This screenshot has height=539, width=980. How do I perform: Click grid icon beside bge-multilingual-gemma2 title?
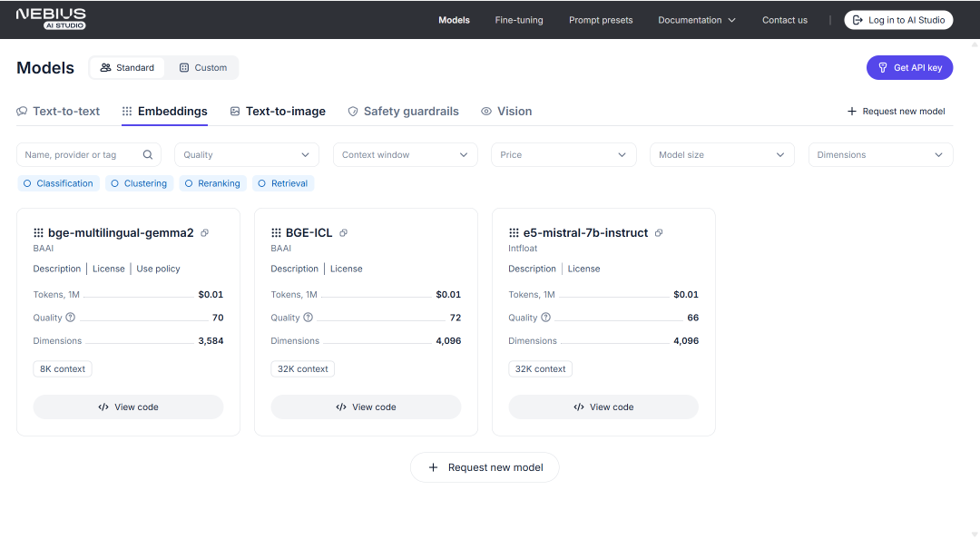coord(38,232)
